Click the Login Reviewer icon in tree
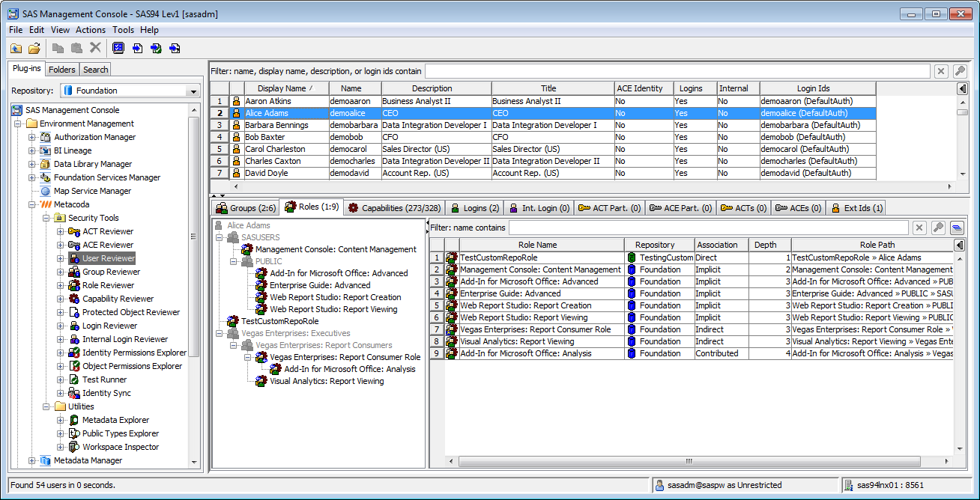The width and height of the screenshot is (980, 500). point(74,326)
